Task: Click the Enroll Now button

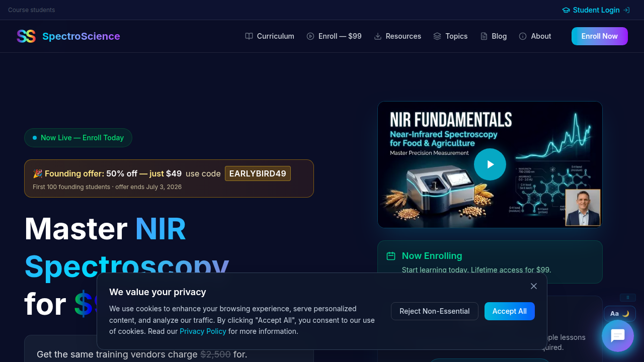Action: [600, 36]
